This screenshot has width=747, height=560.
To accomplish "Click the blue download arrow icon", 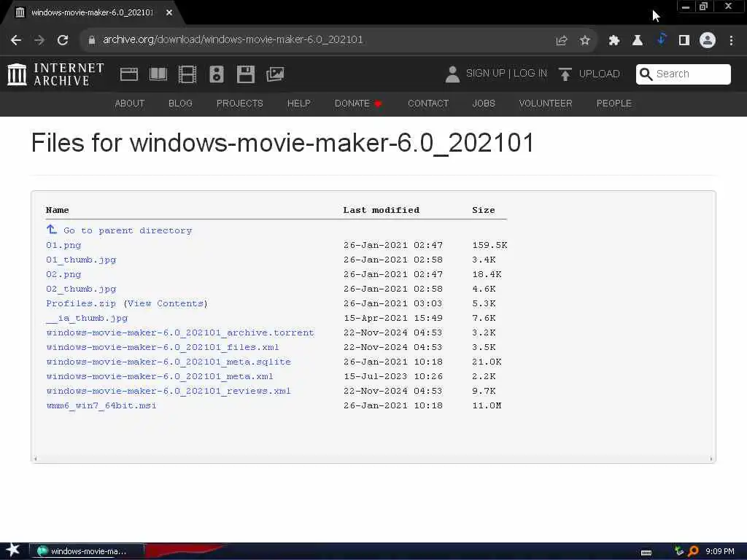I will [661, 39].
